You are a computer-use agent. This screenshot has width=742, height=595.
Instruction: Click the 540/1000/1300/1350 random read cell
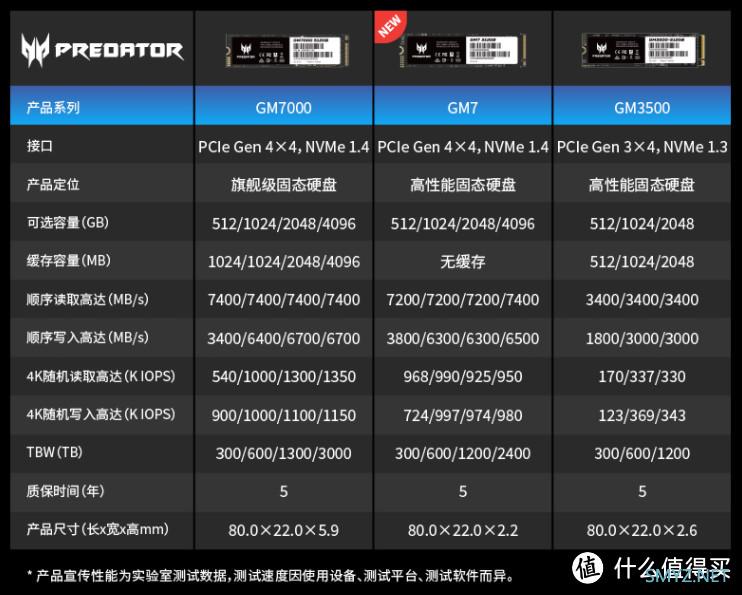(283, 377)
